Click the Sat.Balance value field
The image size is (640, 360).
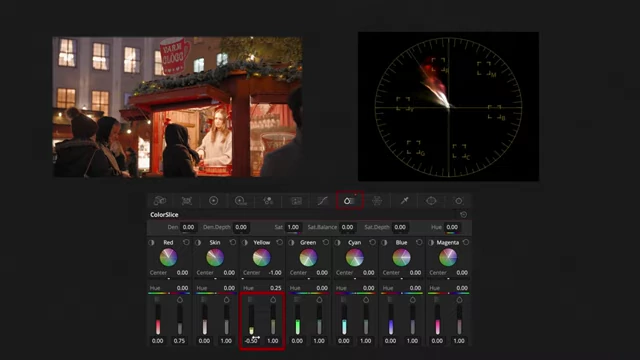click(347, 227)
